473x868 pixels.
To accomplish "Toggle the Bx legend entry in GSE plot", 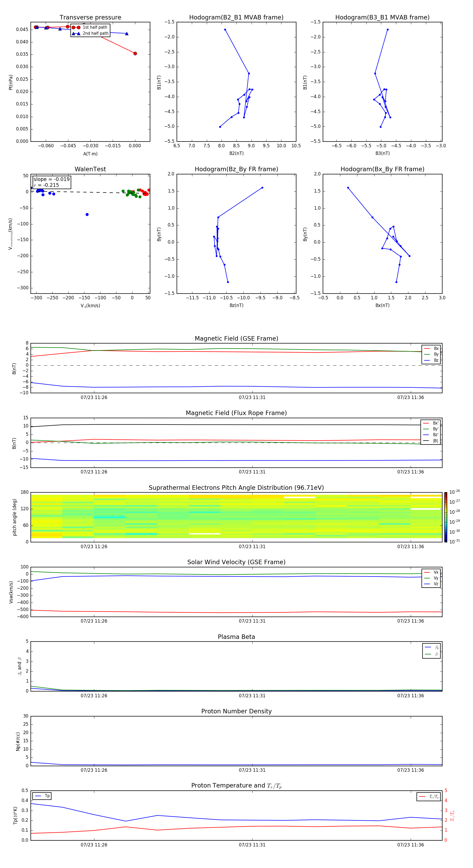I will point(431,349).
